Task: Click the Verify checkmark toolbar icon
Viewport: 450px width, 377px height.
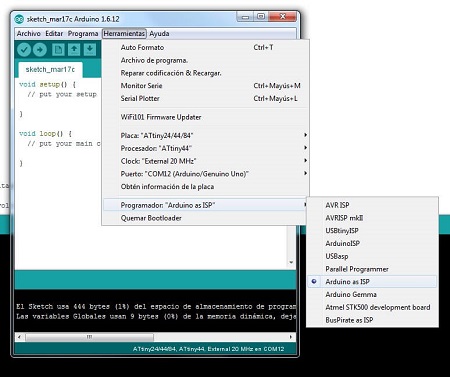Action: click(24, 50)
